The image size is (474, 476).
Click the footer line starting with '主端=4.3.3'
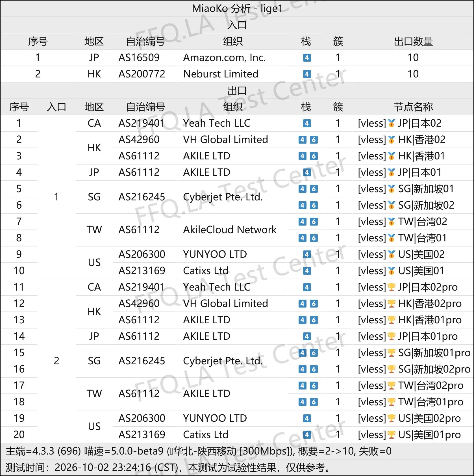coord(199,451)
